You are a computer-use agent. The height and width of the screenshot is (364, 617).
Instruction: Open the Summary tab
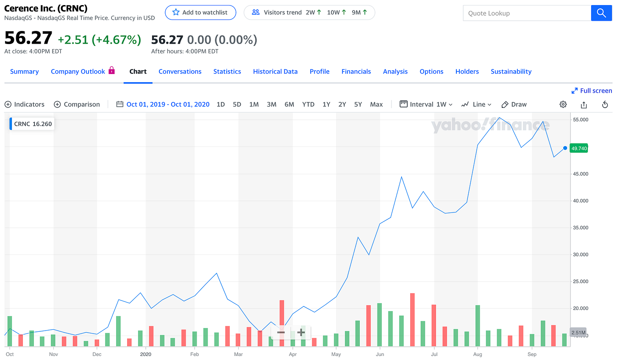(x=24, y=72)
